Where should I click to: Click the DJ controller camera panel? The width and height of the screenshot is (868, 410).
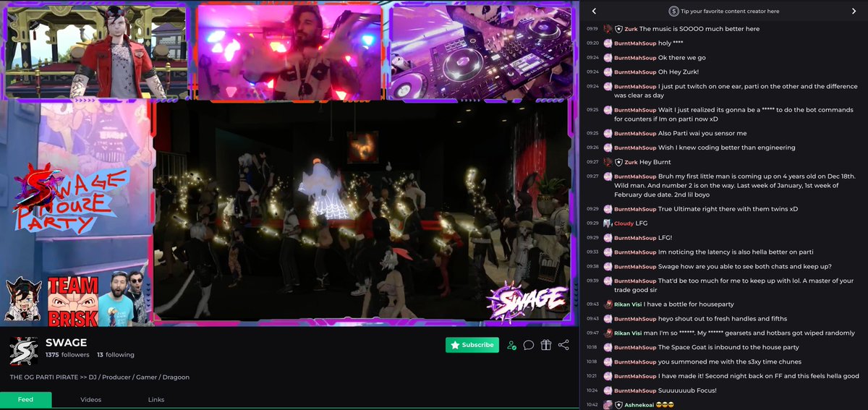pyautogui.click(x=482, y=51)
